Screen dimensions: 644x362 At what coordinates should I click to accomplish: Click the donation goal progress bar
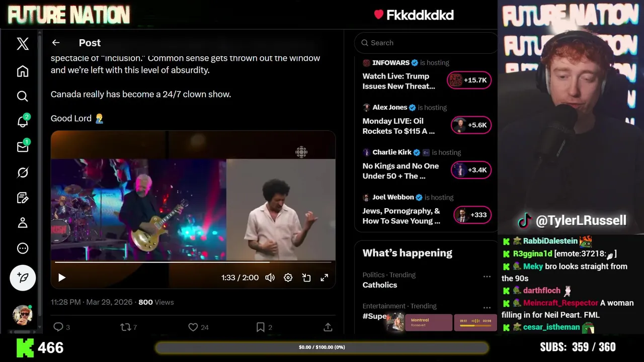pos(322,347)
